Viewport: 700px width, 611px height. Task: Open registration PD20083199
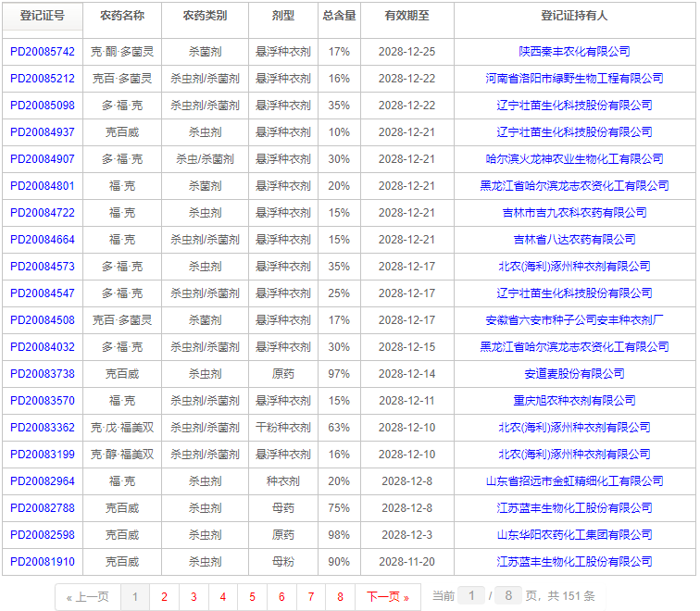(x=43, y=455)
